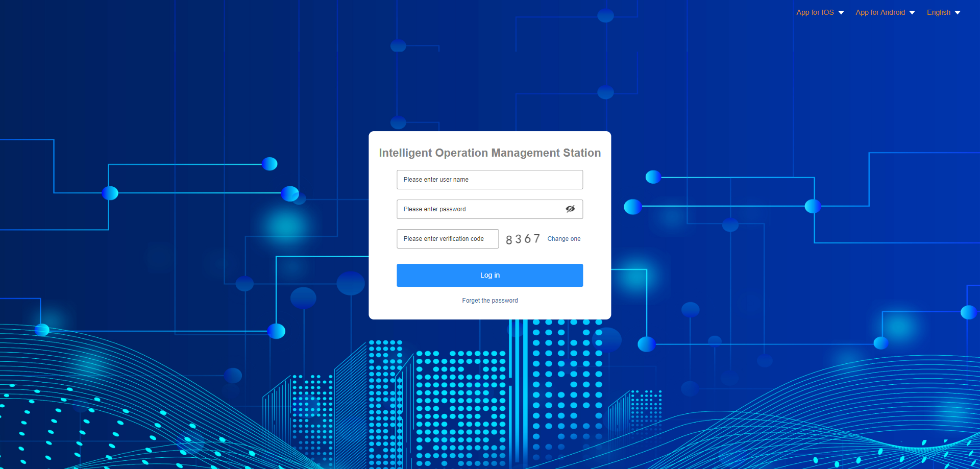Focus the password input field
This screenshot has height=469, width=980.
click(480, 209)
